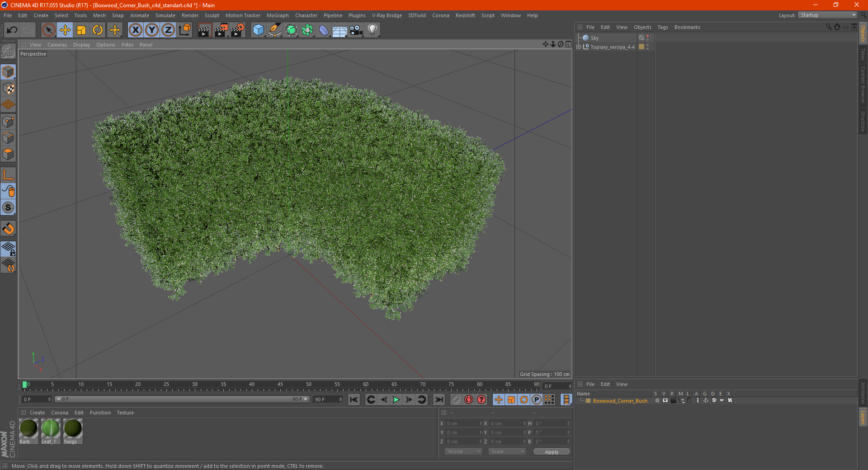
Task: Toggle Topiary object visibility dots
Action: [648, 47]
